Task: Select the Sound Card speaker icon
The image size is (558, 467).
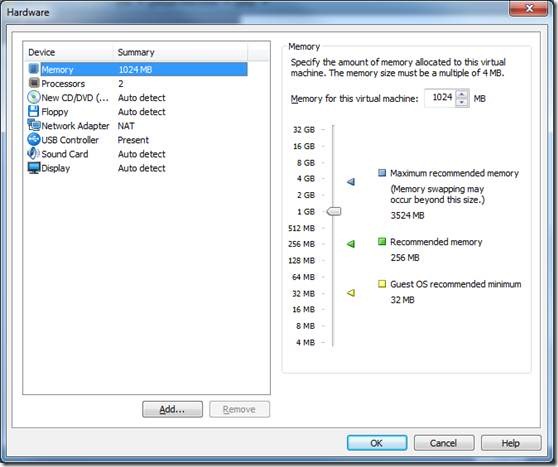Action: click(33, 154)
